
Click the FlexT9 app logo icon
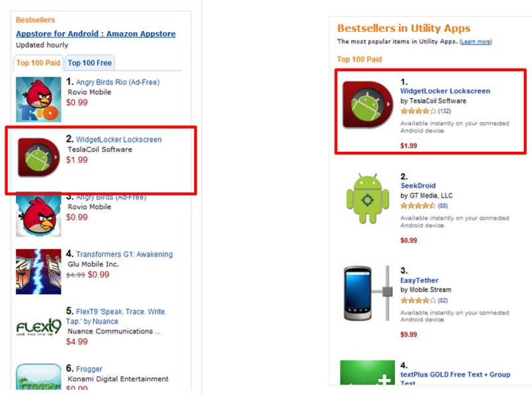point(38,328)
